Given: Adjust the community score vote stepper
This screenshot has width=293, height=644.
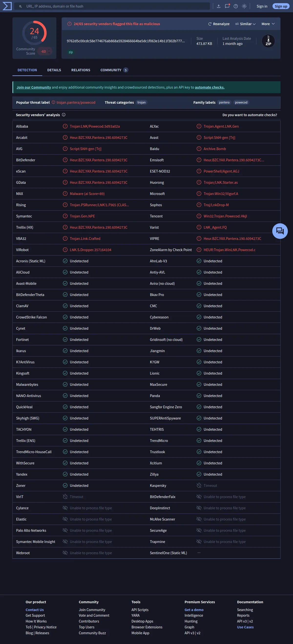Looking at the screenshot, I should click(x=49, y=51).
